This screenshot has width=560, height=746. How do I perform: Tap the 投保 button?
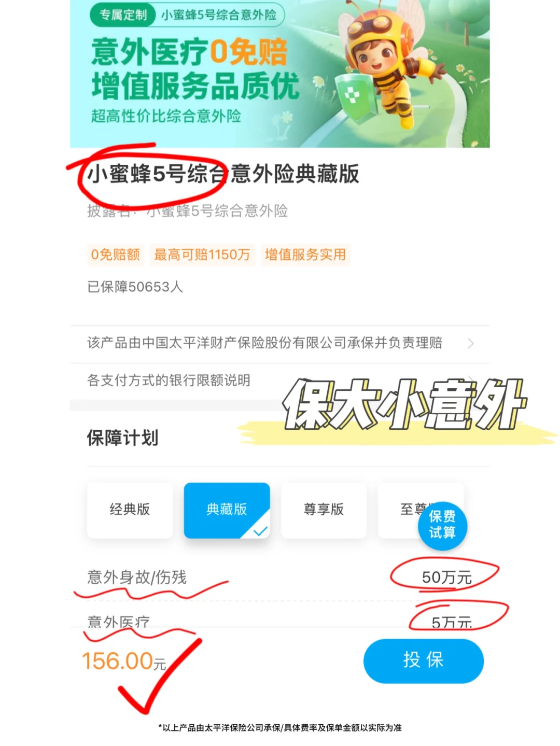coord(423,660)
